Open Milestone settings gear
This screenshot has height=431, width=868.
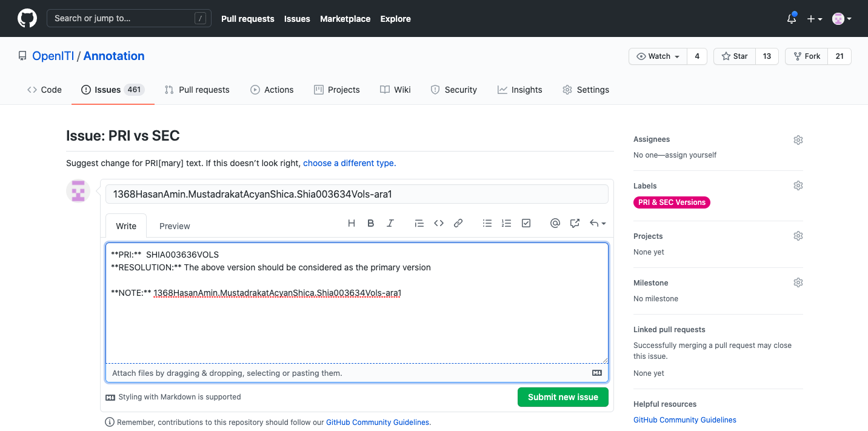coord(798,282)
